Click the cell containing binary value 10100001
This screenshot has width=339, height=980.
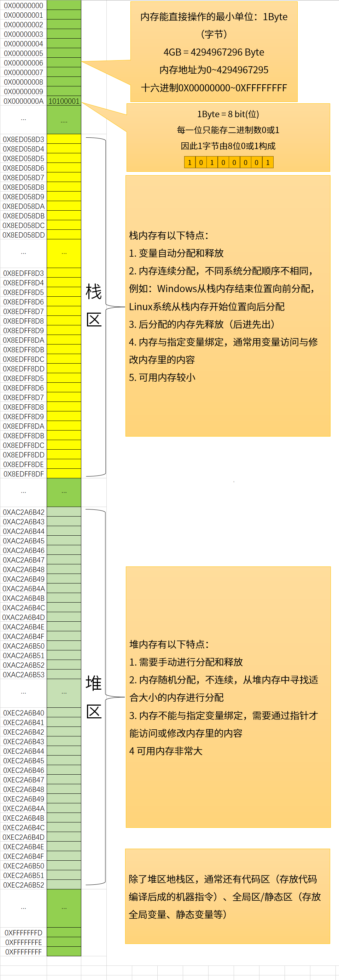64,101
